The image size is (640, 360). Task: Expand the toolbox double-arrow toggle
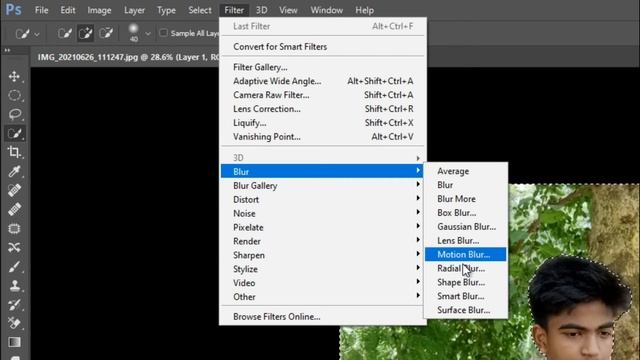click(x=7, y=50)
